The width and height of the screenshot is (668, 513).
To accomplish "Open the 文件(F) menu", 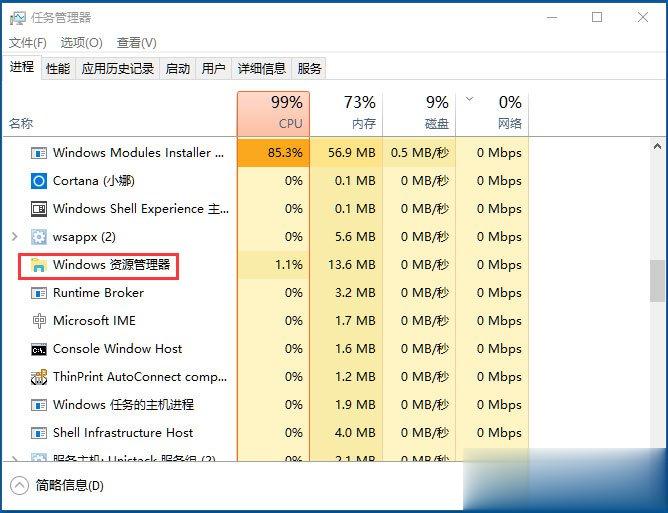I will click(28, 43).
